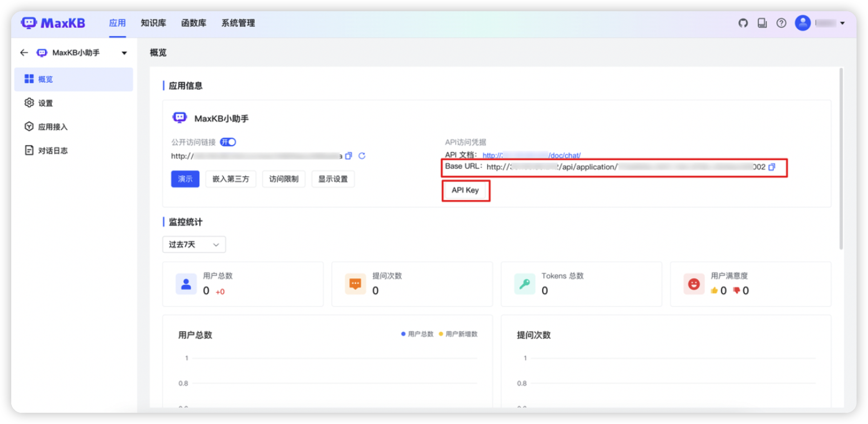Click the 应用信息 section heading
868x424 pixels.
pyautogui.click(x=185, y=86)
